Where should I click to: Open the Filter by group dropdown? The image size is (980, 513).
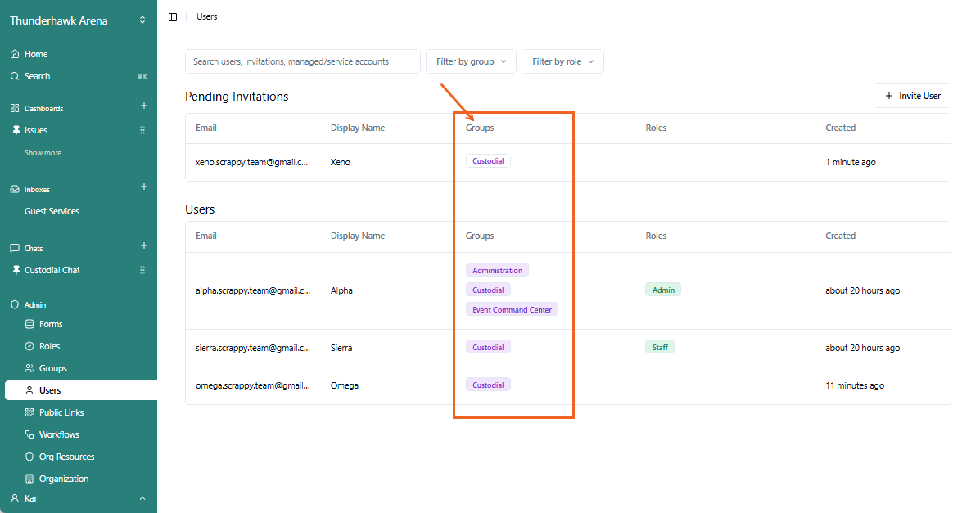pyautogui.click(x=471, y=61)
